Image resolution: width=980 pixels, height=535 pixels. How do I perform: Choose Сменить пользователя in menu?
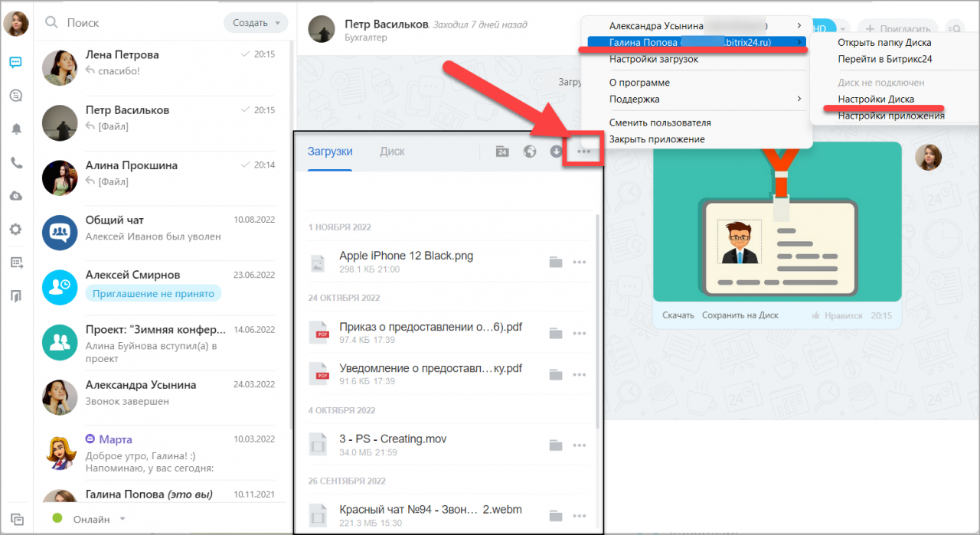[x=660, y=122]
